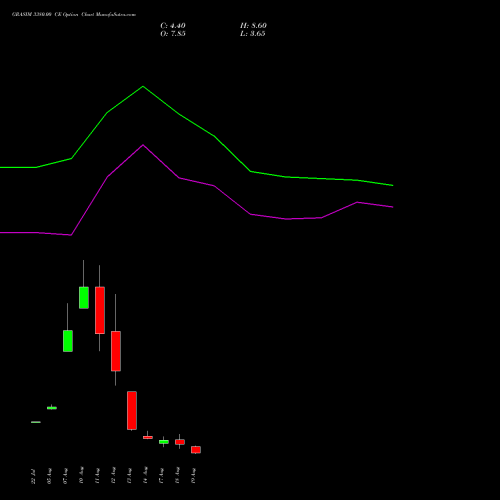Select the 18 Aug date label
Screen dimensions: 500x500
[177, 476]
